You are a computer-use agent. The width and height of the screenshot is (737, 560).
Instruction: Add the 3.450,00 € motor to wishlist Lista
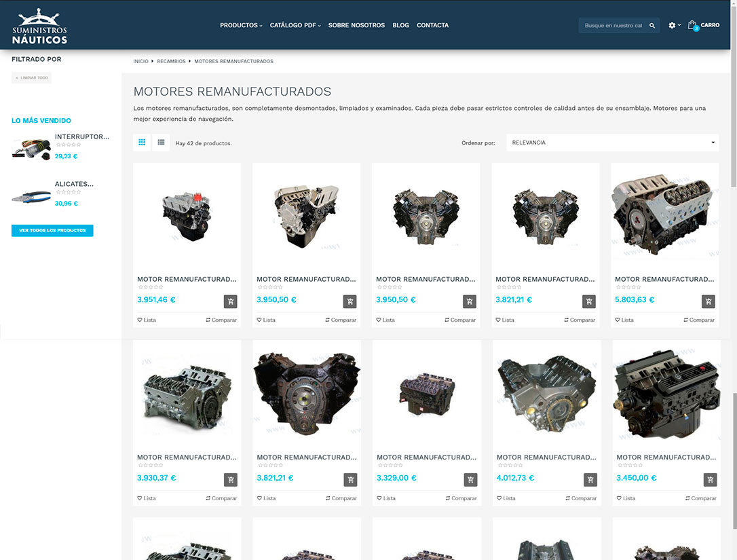pyautogui.click(x=626, y=498)
